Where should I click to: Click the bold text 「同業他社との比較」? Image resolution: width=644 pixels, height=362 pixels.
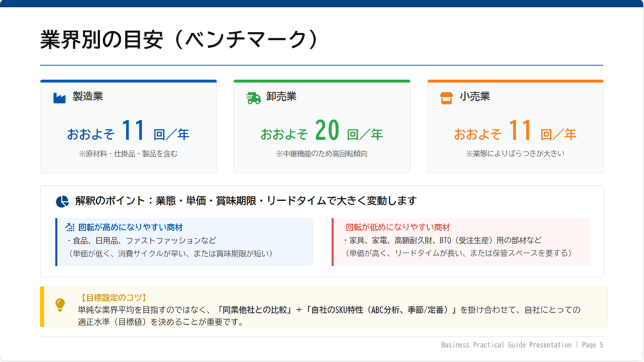click(255, 310)
